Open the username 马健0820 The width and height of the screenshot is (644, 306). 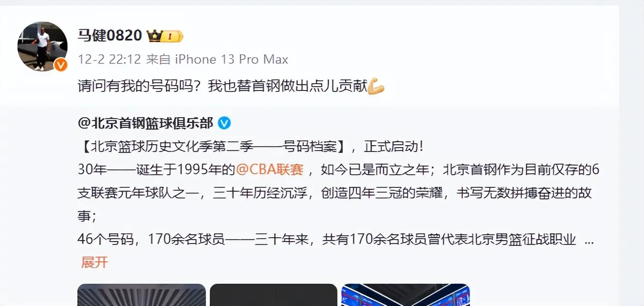[x=110, y=36]
